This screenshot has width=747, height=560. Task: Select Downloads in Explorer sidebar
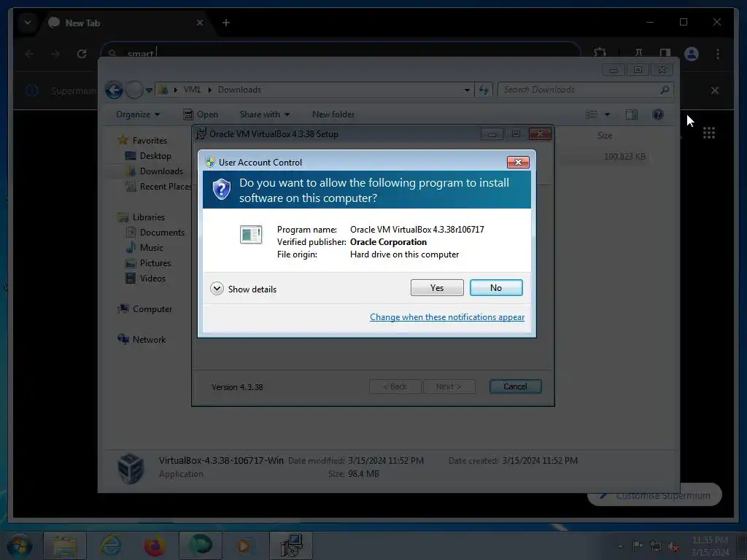(x=154, y=171)
